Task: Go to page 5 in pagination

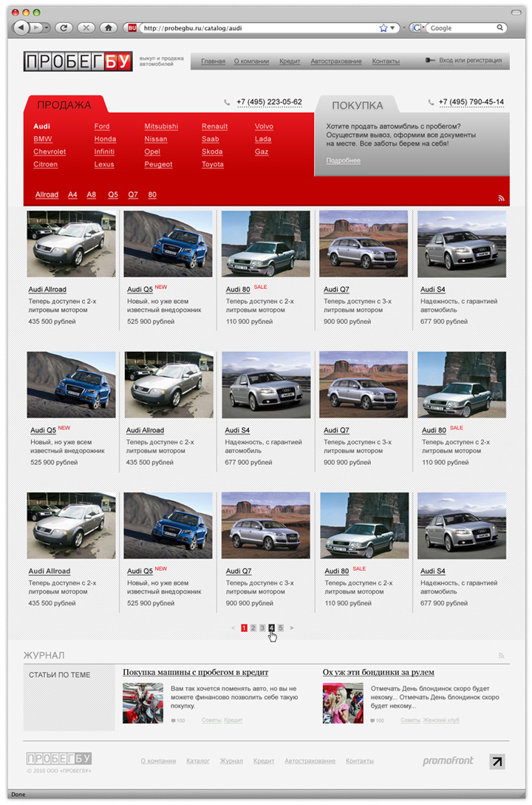Action: 280,628
